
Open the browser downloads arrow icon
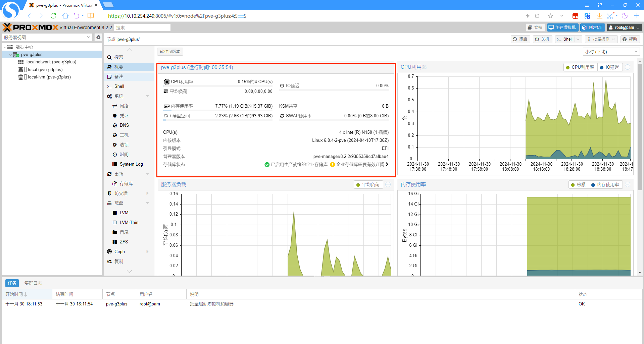point(599,16)
